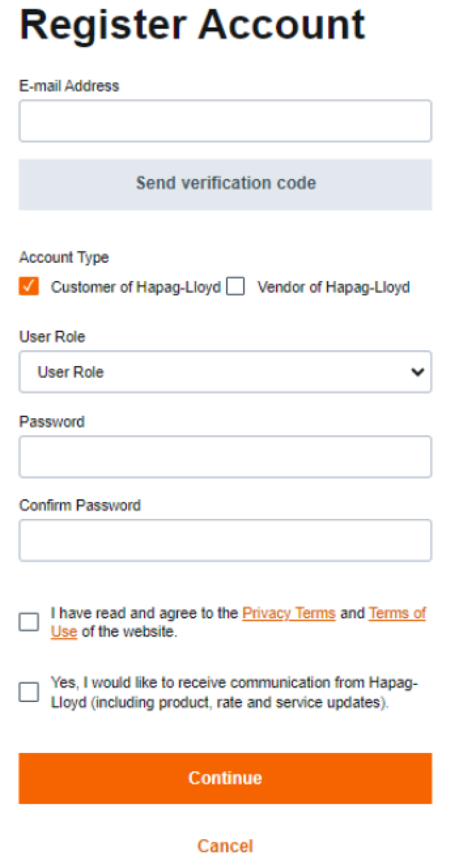Click the Confirm Password input field
The image size is (459, 868).
pos(225,540)
